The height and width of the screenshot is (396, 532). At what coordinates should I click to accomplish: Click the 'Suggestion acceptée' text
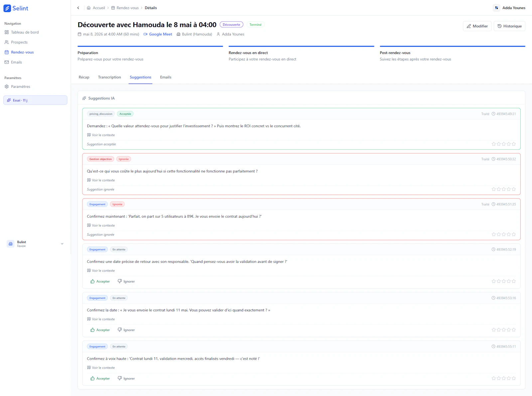tap(101, 144)
